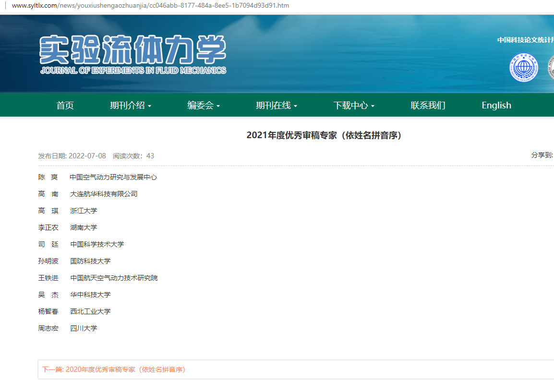Click the 阅读次数 43 read count

coord(133,156)
